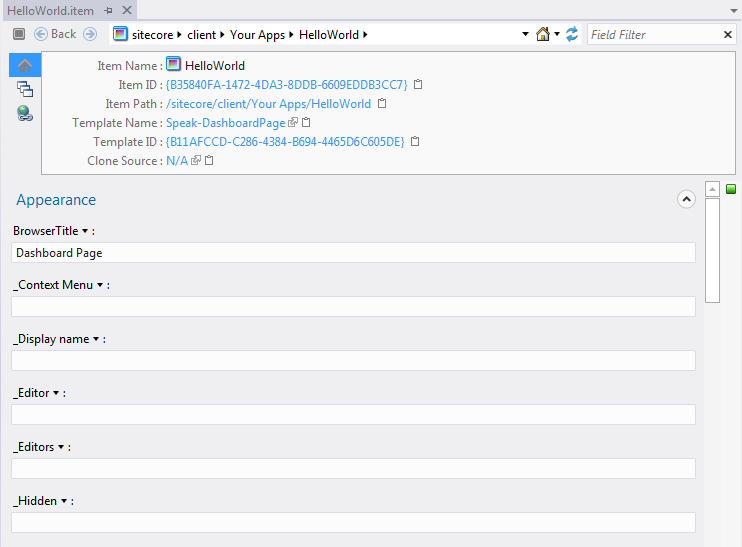This screenshot has width=742, height=547.
Task: Click the Back navigation button
Action: point(55,34)
